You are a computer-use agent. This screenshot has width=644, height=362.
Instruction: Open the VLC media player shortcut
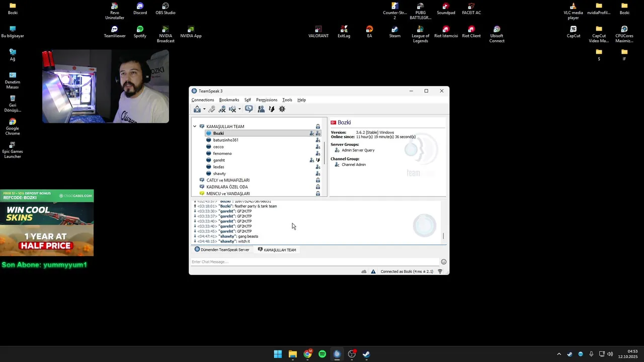(x=574, y=11)
